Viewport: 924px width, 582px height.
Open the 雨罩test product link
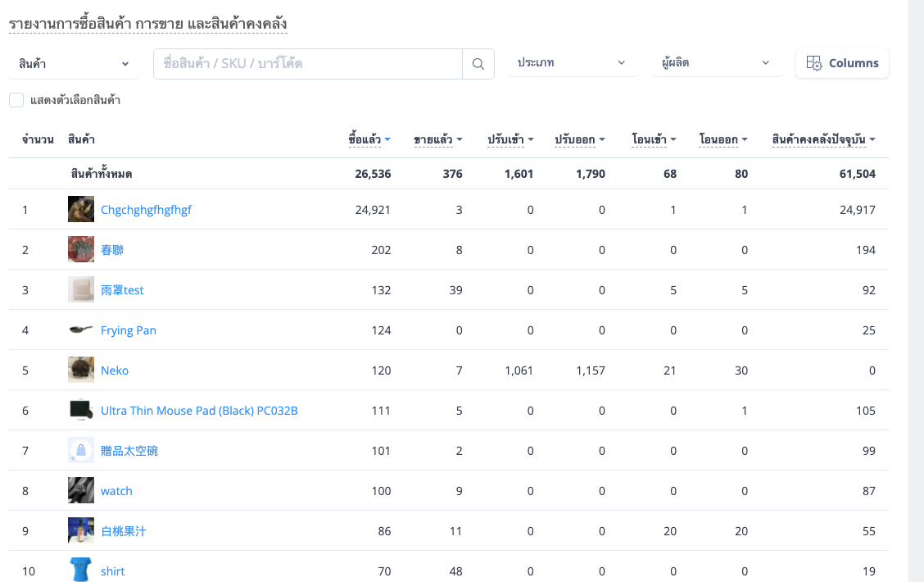point(122,289)
